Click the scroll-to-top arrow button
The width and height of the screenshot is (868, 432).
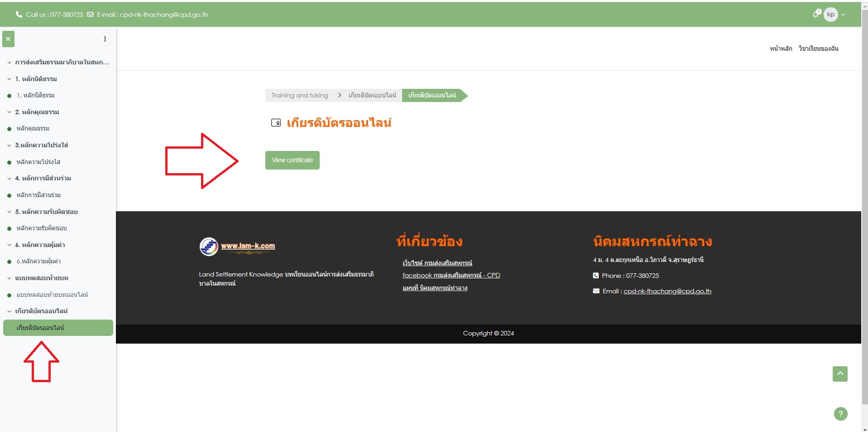pyautogui.click(x=840, y=374)
